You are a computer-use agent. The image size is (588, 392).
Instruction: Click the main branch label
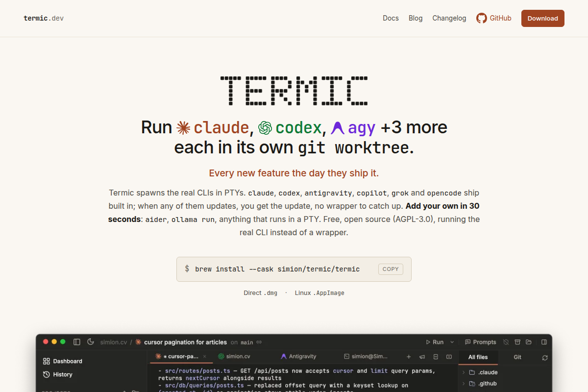click(247, 342)
